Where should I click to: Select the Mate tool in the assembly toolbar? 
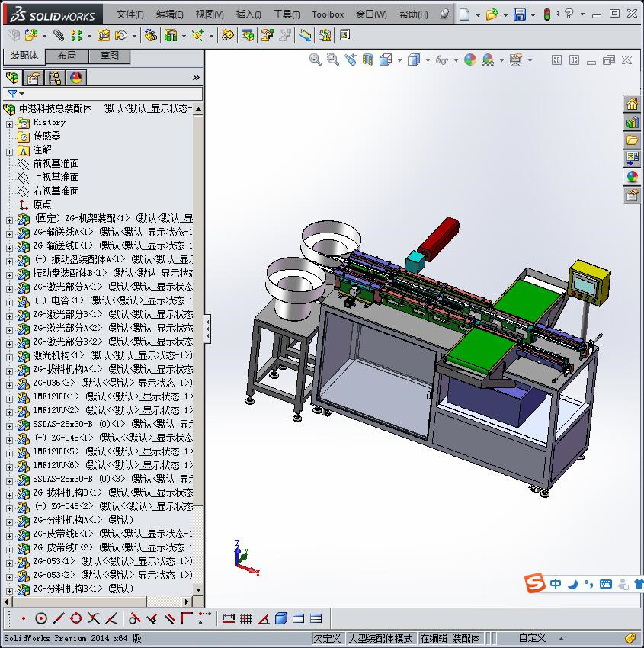point(58,35)
